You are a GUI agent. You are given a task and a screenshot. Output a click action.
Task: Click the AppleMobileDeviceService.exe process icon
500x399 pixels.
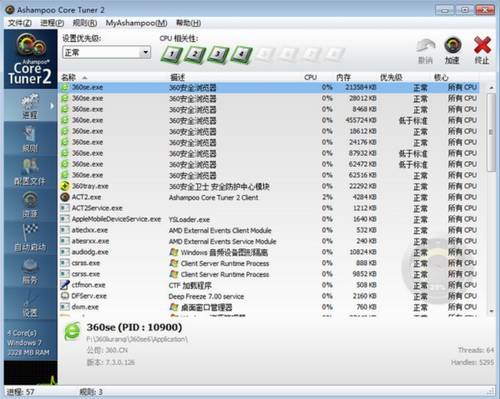pyautogui.click(x=65, y=219)
